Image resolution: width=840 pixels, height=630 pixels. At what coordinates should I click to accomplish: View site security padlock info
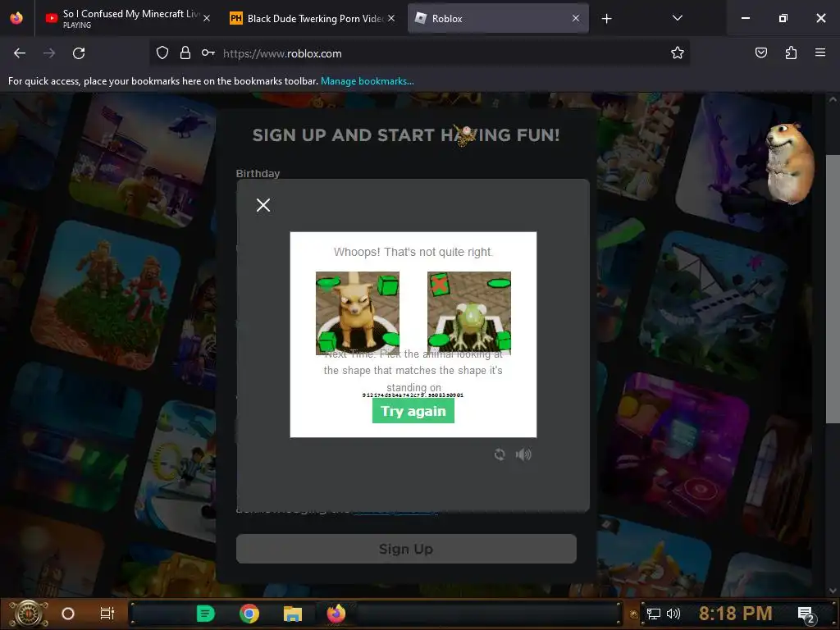click(185, 53)
